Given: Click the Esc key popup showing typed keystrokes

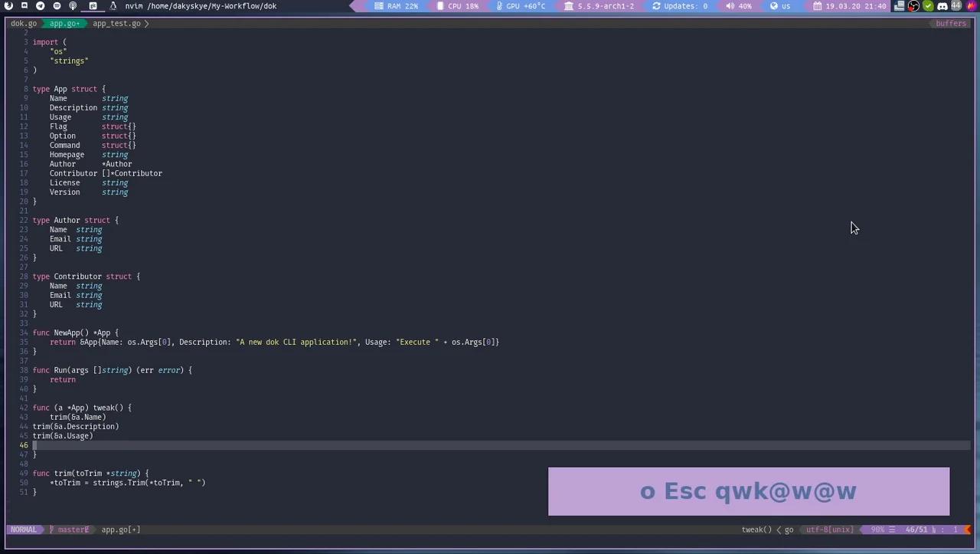Looking at the screenshot, I should click(x=688, y=491).
